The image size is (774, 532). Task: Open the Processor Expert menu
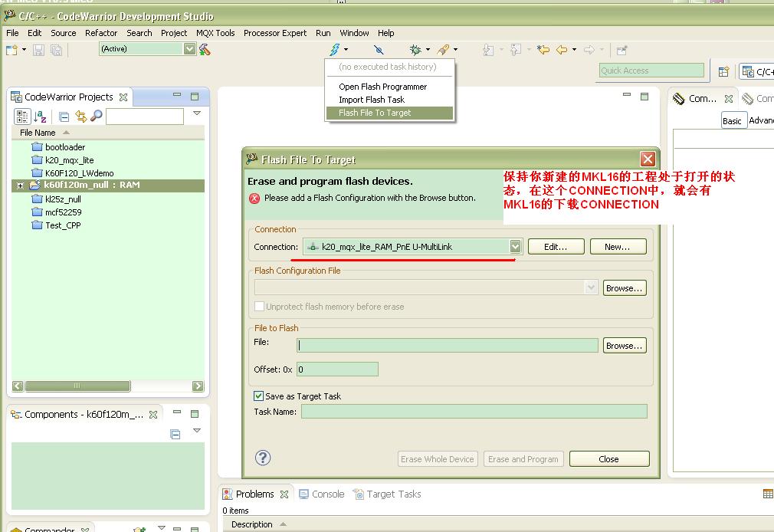(x=275, y=33)
